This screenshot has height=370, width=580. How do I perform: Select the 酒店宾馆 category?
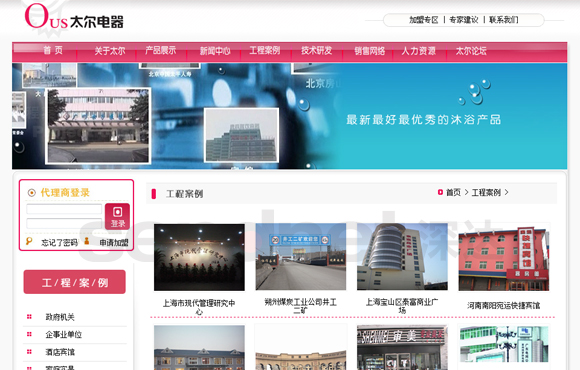click(x=60, y=352)
